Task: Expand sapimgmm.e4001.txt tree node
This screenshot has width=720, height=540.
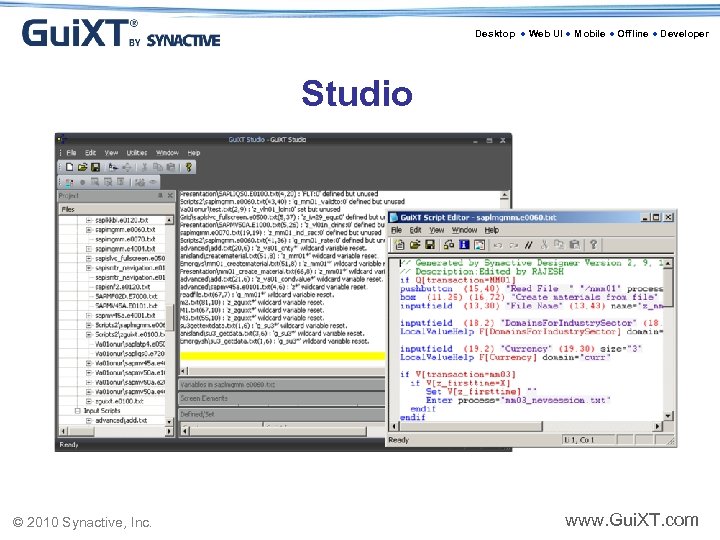Action: 89,249
